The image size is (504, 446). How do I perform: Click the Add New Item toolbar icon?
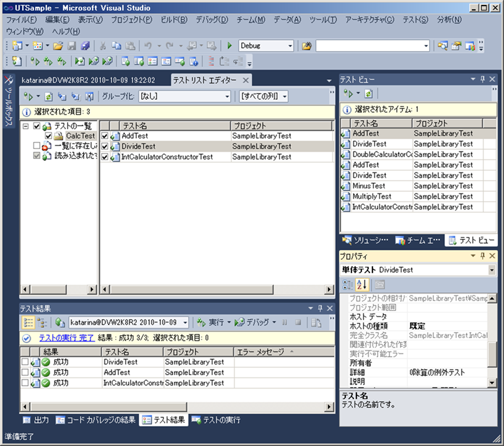(38, 46)
